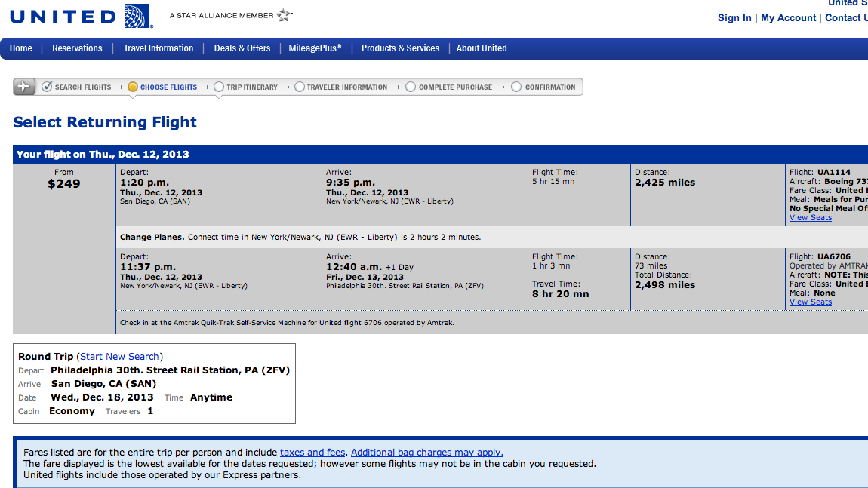Image resolution: width=868 pixels, height=488 pixels.
Task: Click the Change Planes connection notice
Action: [x=300, y=237]
